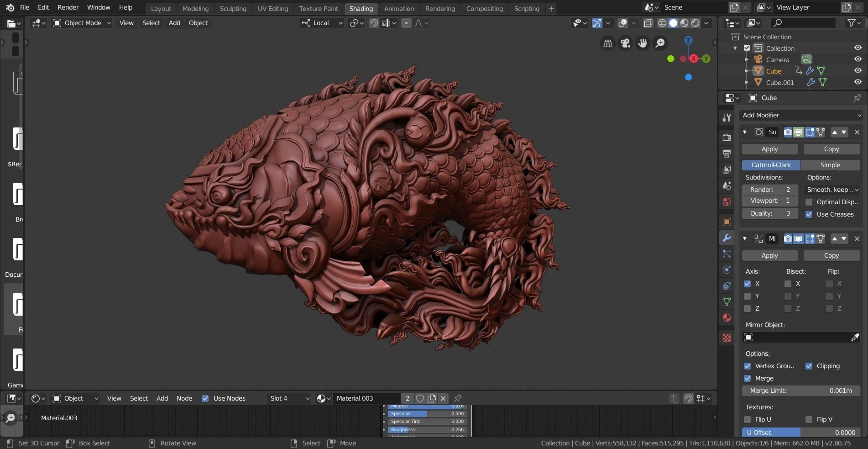This screenshot has height=449, width=868.
Task: Open the Smooth, keep corners UV dropdown
Action: coord(832,190)
